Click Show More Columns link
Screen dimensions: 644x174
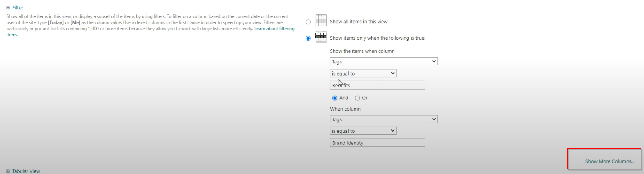tap(610, 161)
